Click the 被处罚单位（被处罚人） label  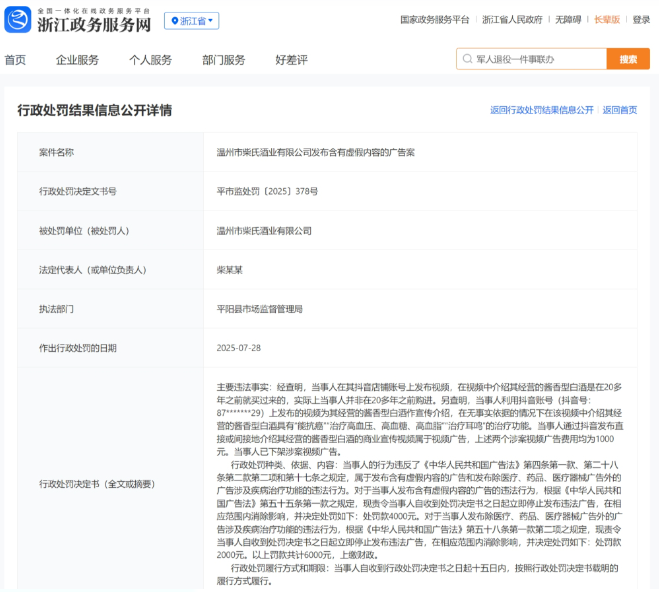point(84,231)
